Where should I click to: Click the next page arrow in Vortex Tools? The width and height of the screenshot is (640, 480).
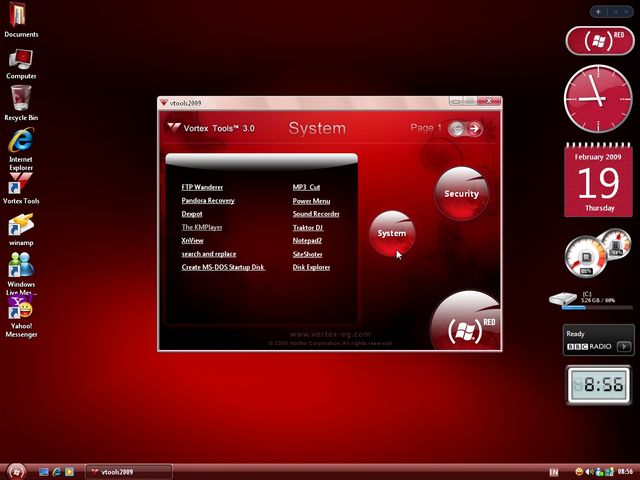[x=474, y=128]
